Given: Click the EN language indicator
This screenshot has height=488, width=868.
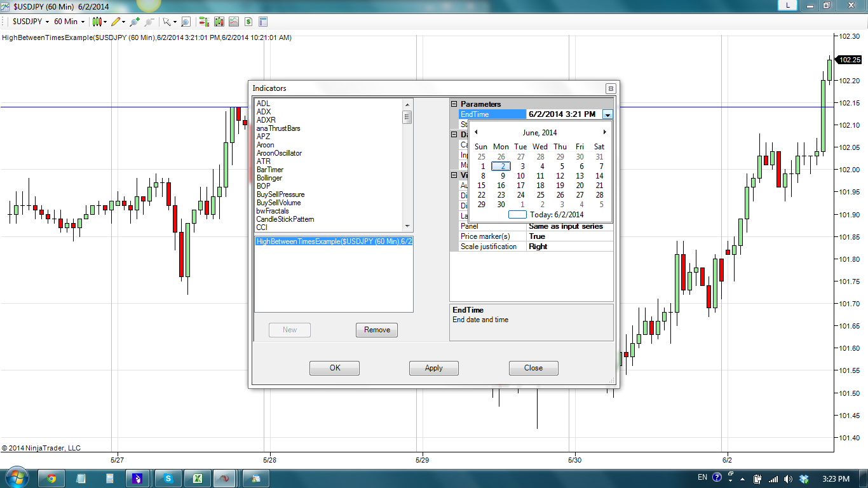Looking at the screenshot, I should (x=702, y=477).
